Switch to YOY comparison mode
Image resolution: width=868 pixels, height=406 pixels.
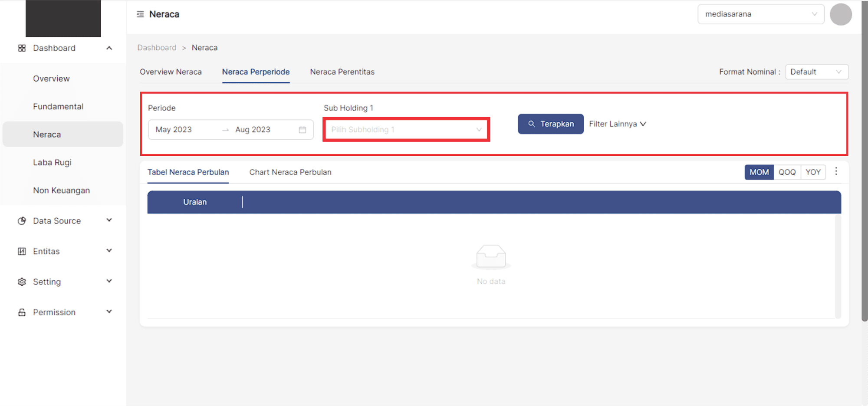tap(813, 172)
